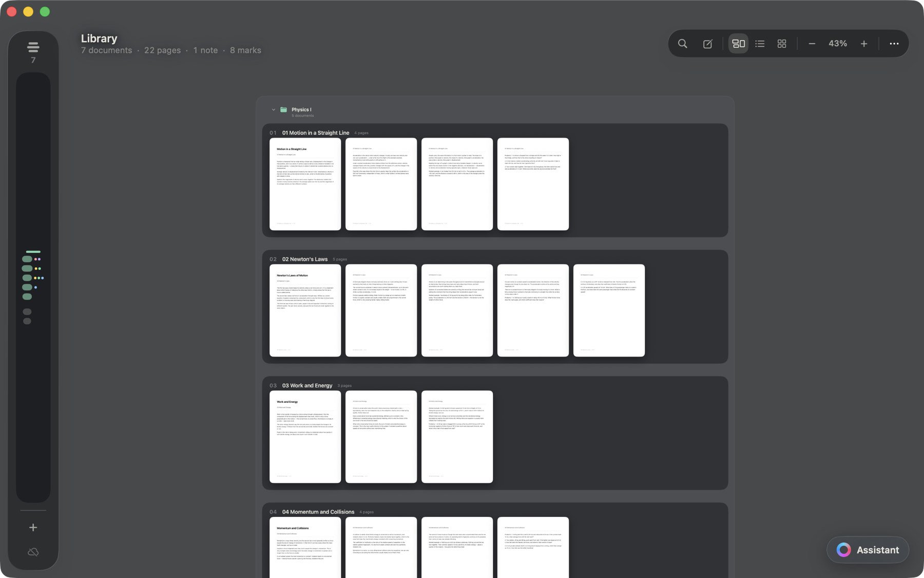Viewport: 924px width, 578px height.
Task: Create a new note with the compose icon
Action: click(707, 44)
